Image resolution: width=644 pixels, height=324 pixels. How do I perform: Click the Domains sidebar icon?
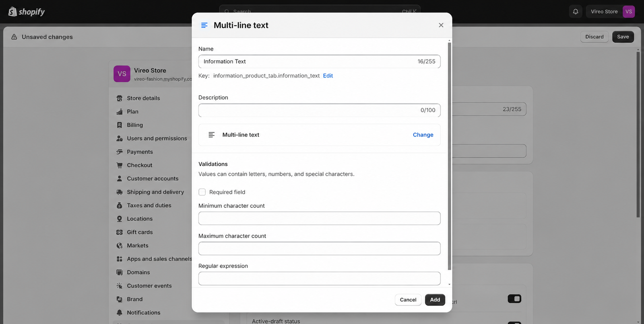[120, 273]
